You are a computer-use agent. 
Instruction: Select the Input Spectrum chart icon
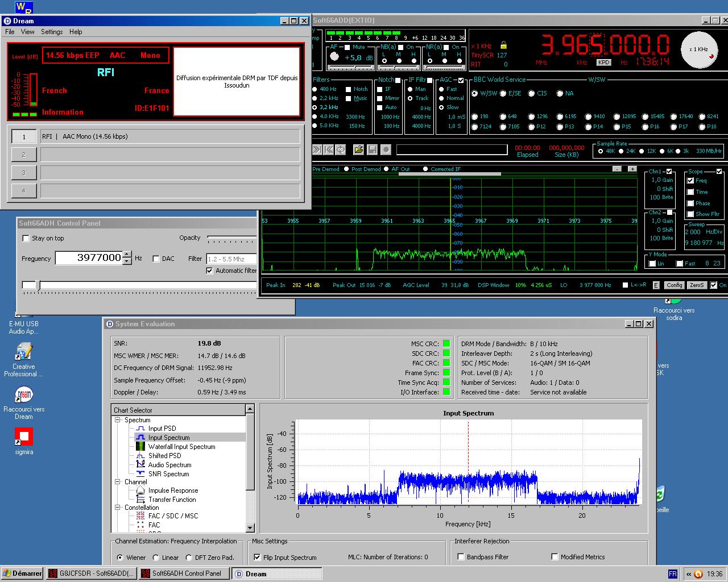tap(140, 438)
